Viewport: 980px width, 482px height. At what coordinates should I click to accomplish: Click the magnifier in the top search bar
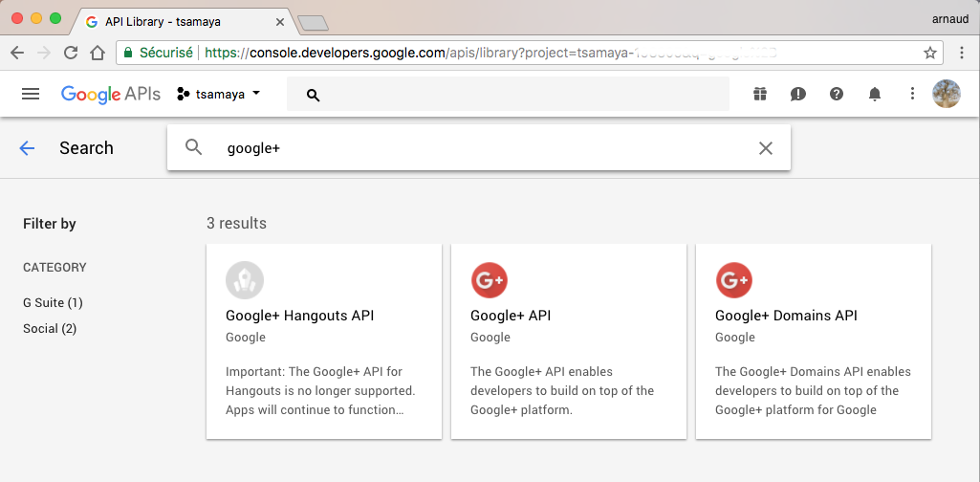tap(314, 95)
